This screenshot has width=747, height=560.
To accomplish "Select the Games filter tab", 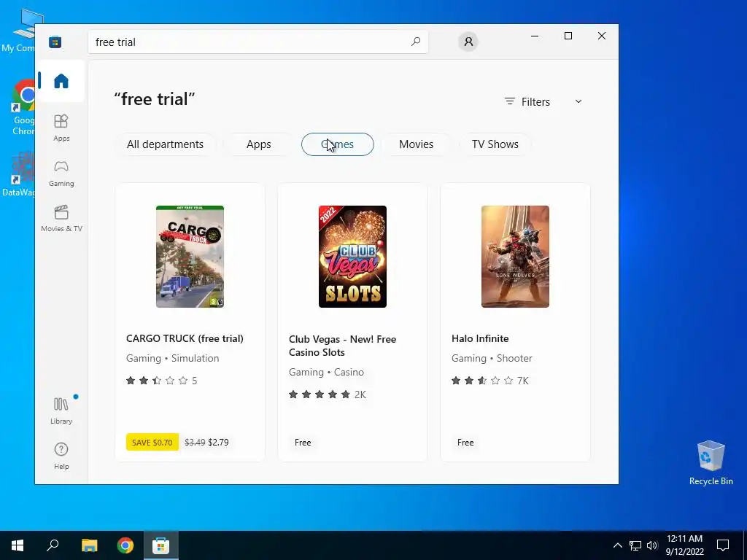I will tap(337, 144).
